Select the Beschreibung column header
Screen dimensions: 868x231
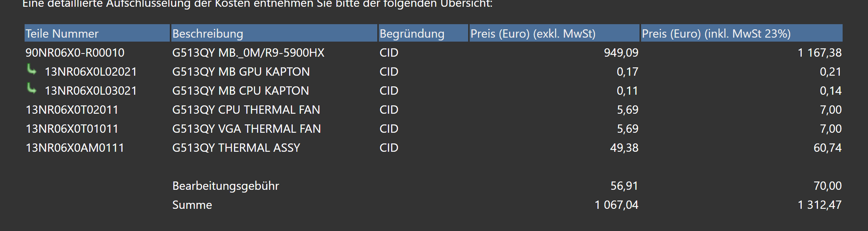[274, 33]
